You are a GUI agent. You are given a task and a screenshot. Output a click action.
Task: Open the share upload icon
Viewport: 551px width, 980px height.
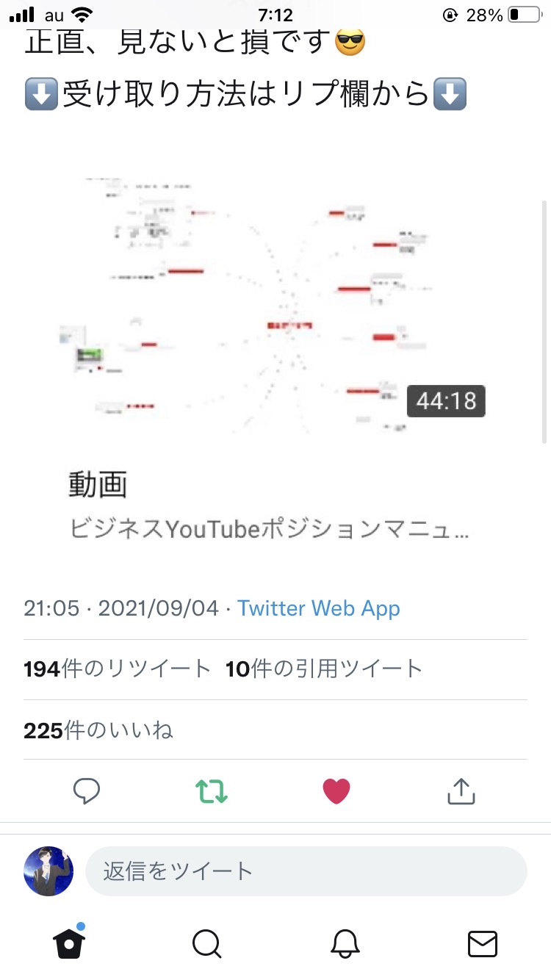tap(461, 790)
